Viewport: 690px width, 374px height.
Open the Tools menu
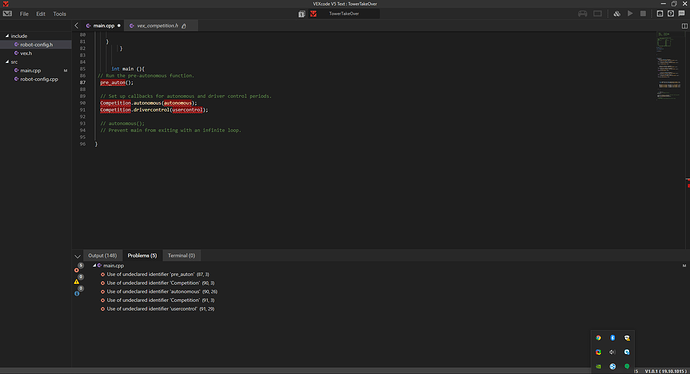pyautogui.click(x=59, y=14)
